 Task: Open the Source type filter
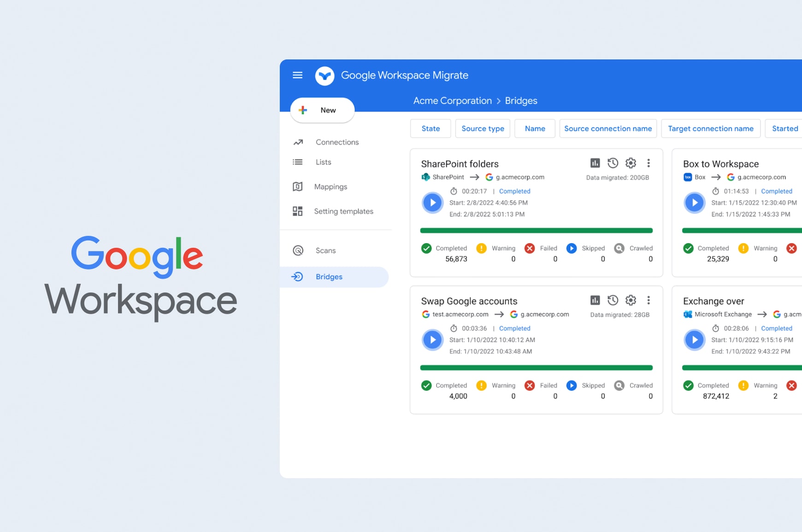click(x=483, y=128)
